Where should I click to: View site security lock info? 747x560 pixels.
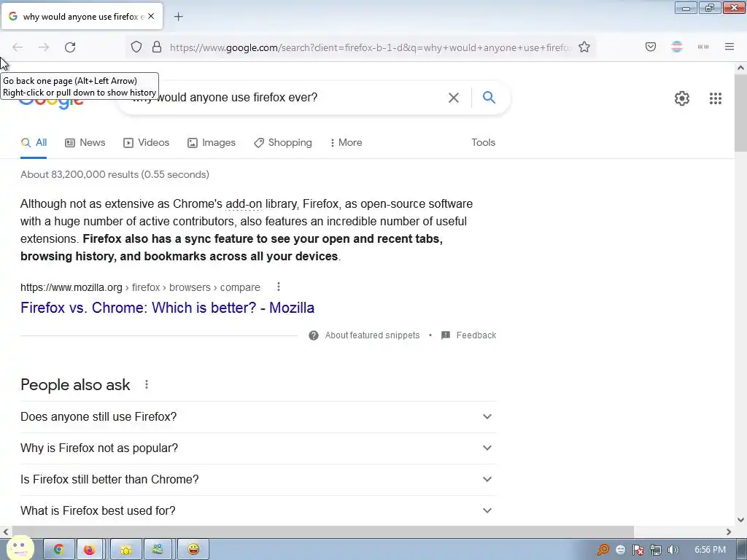pos(157,47)
